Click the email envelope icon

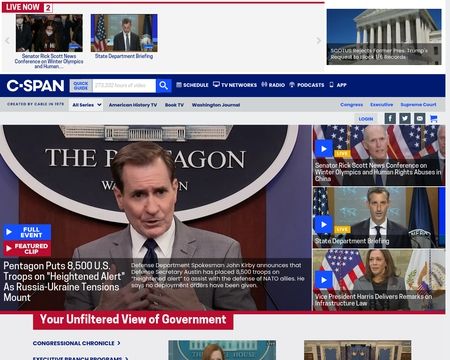tap(420, 118)
